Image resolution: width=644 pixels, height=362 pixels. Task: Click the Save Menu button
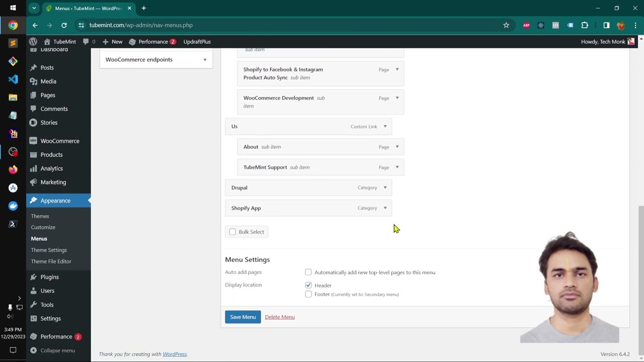[x=243, y=317]
